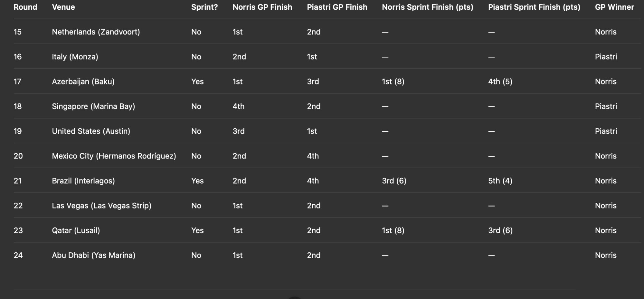The width and height of the screenshot is (644, 299).
Task: Select Las Vegas (Las Vegas Strip) cell
Action: point(102,206)
